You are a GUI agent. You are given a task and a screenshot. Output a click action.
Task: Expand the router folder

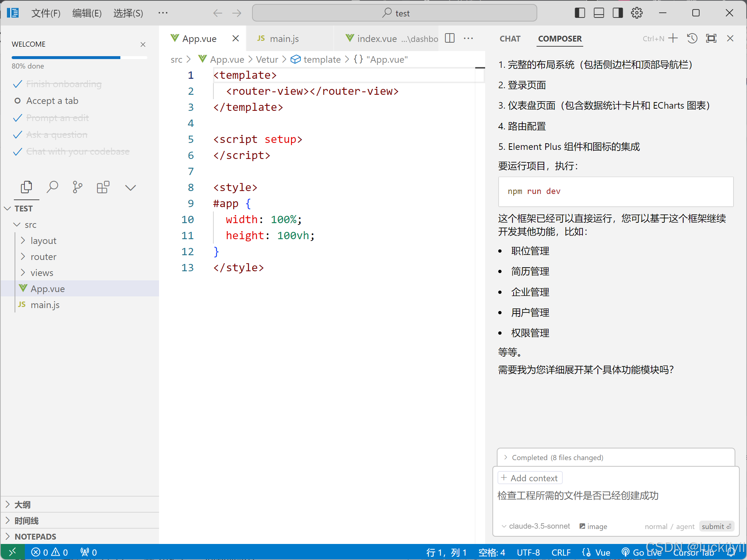click(43, 257)
